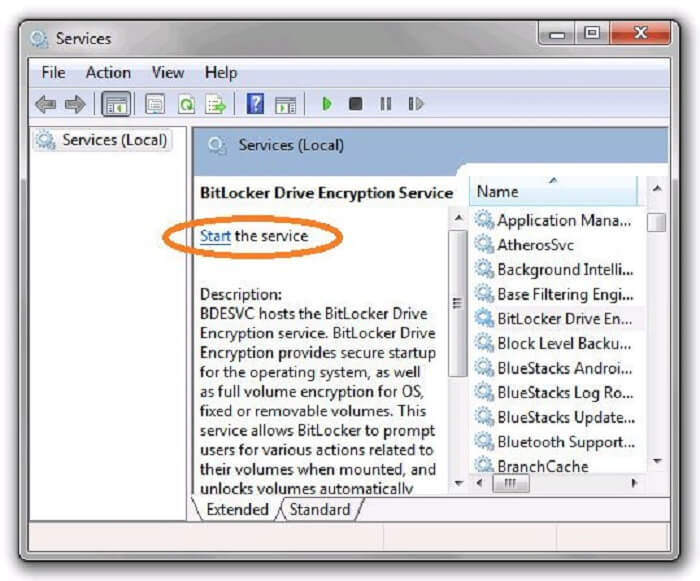Click the Forward arrow toolbar icon

(x=75, y=104)
